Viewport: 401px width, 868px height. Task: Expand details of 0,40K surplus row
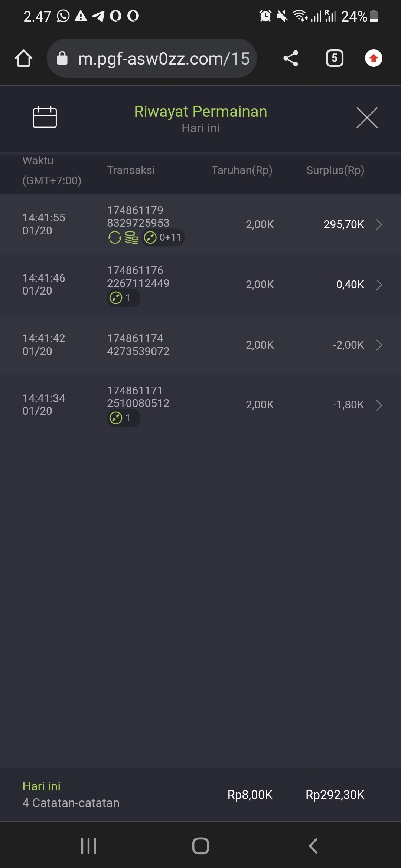379,285
